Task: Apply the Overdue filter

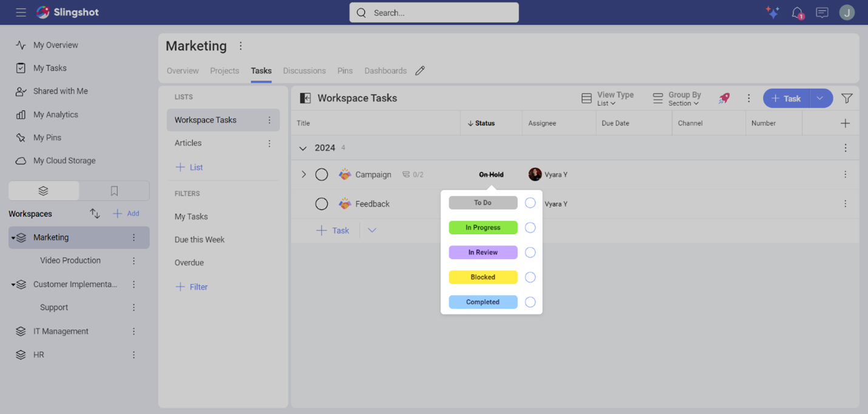Action: pos(189,262)
